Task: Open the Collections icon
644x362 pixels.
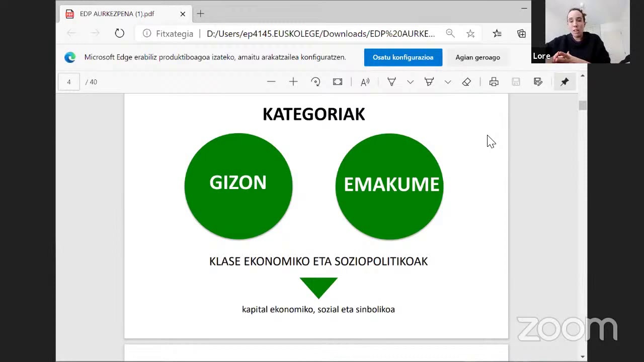Action: pos(521,34)
